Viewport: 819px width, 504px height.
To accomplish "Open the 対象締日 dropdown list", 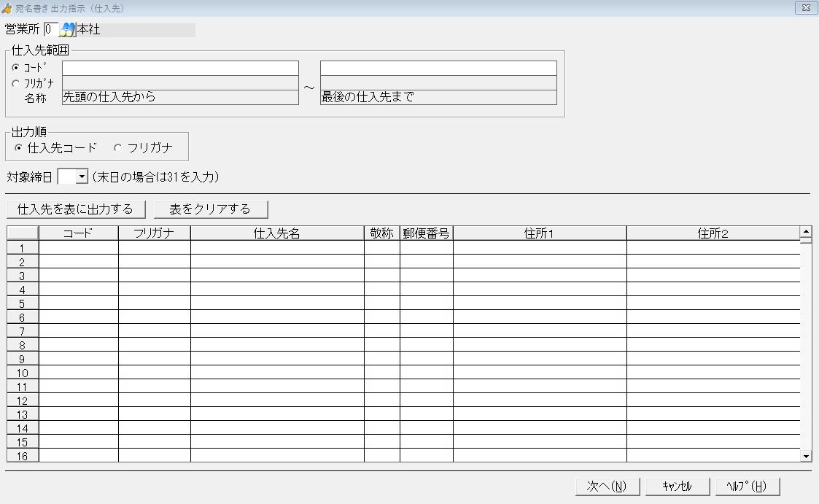I will point(81,177).
